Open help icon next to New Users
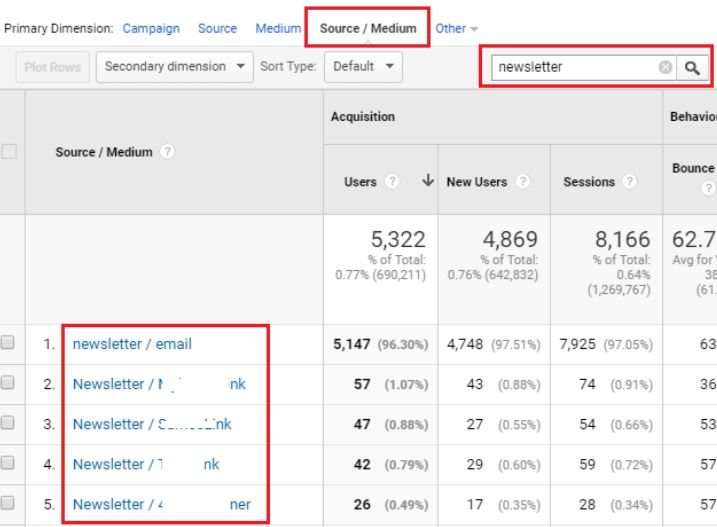 521,182
